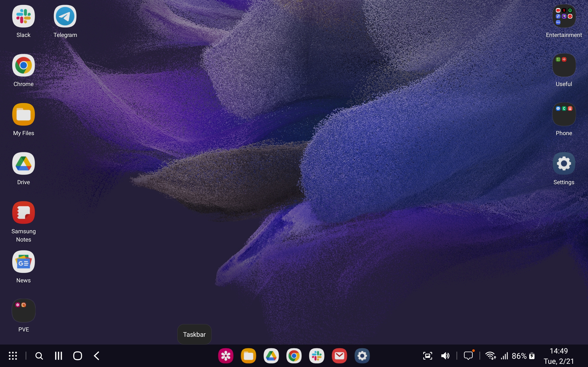Open the Google News app
The width and height of the screenshot is (588, 367).
click(x=23, y=262)
